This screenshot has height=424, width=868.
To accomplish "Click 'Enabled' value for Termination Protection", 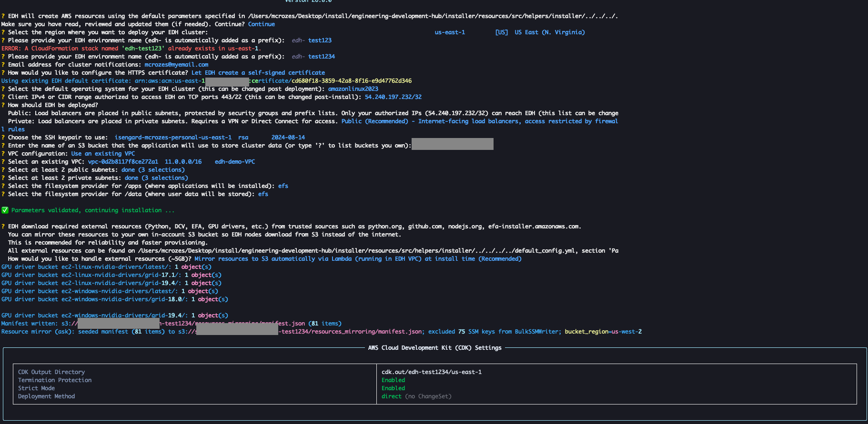I will click(x=393, y=380).
